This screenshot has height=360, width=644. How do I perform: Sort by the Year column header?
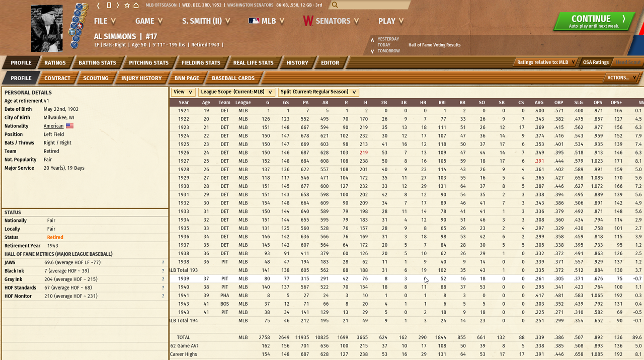(x=184, y=102)
